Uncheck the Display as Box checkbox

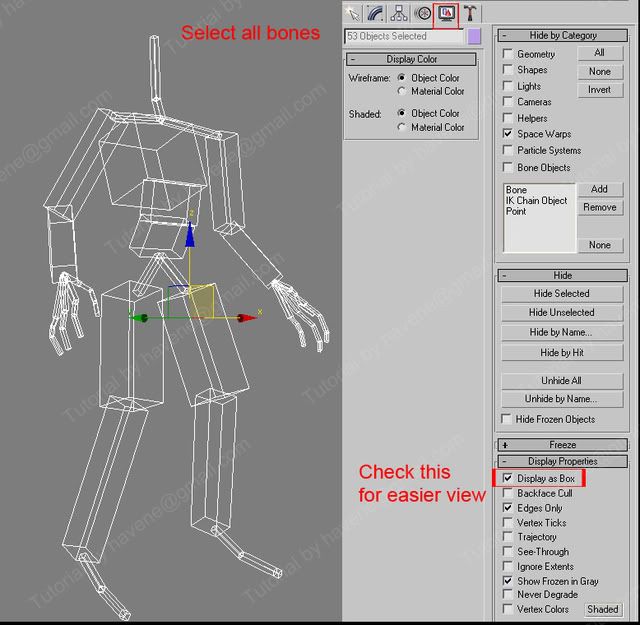coord(508,479)
